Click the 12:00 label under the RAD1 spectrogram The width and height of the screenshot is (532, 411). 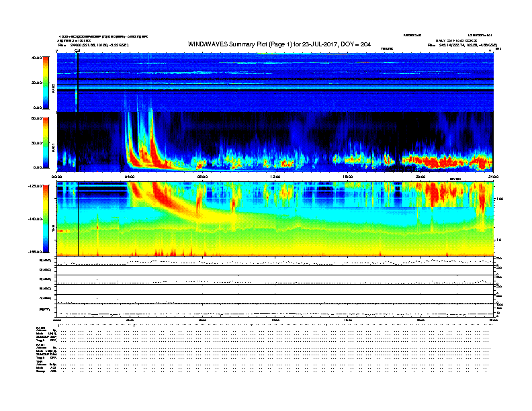(275, 177)
